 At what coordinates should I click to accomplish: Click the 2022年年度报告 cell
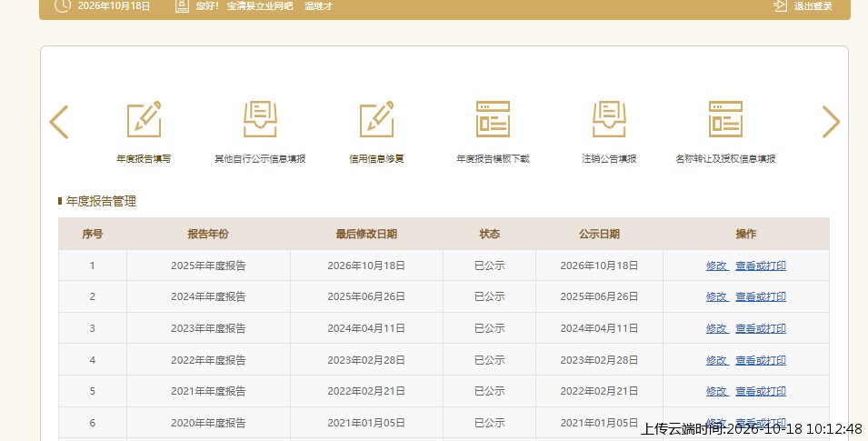click(x=208, y=360)
